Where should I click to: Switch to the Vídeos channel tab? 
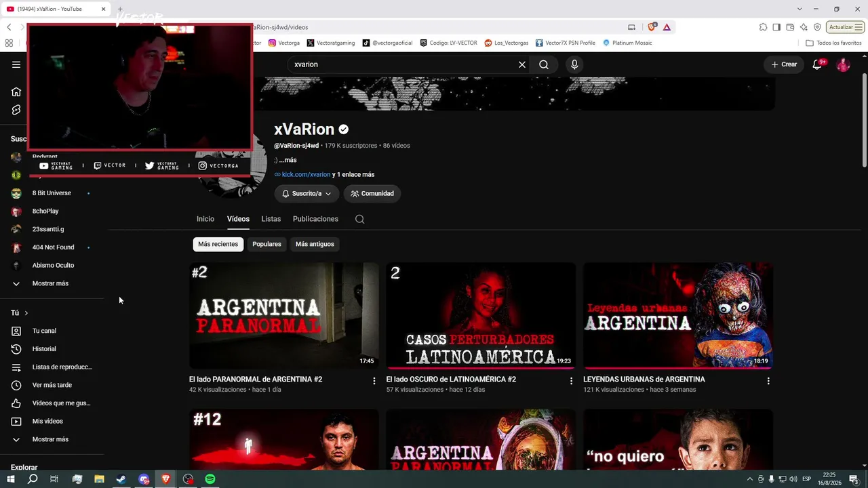tap(238, 219)
